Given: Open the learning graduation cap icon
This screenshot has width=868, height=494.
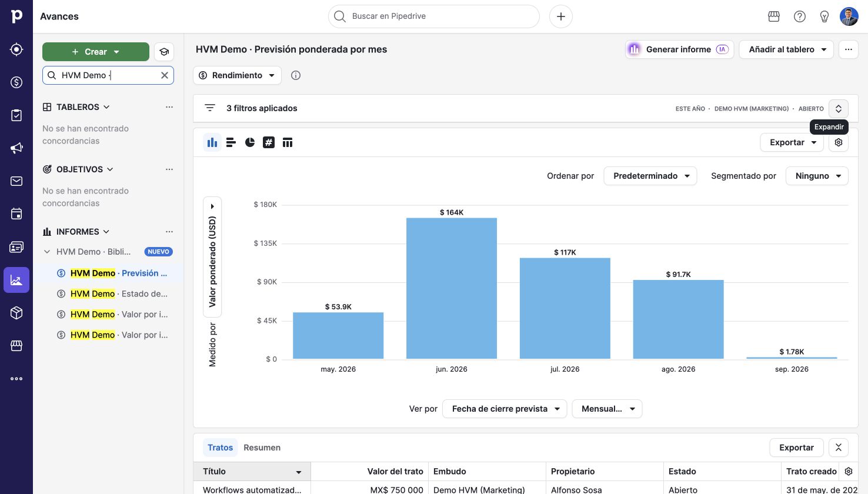Looking at the screenshot, I should [164, 52].
